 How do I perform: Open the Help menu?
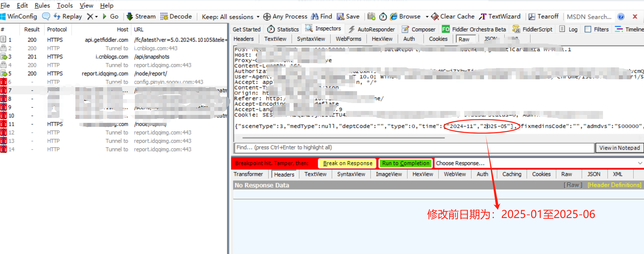pos(107,5)
